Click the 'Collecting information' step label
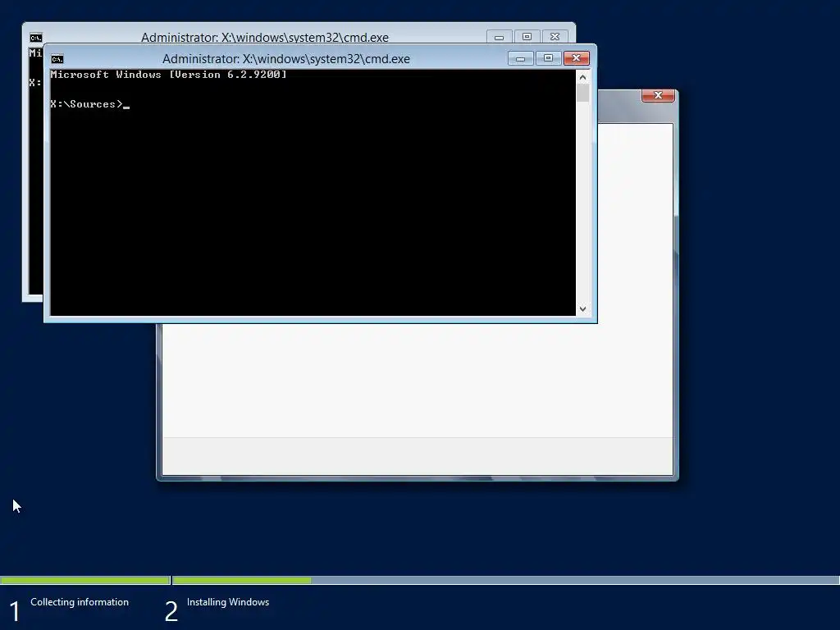Viewport: 840px width, 630px height. (x=80, y=602)
